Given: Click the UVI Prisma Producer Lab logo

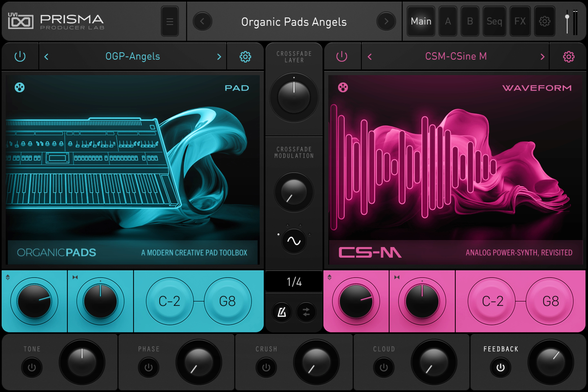Looking at the screenshot, I should coord(56,21).
